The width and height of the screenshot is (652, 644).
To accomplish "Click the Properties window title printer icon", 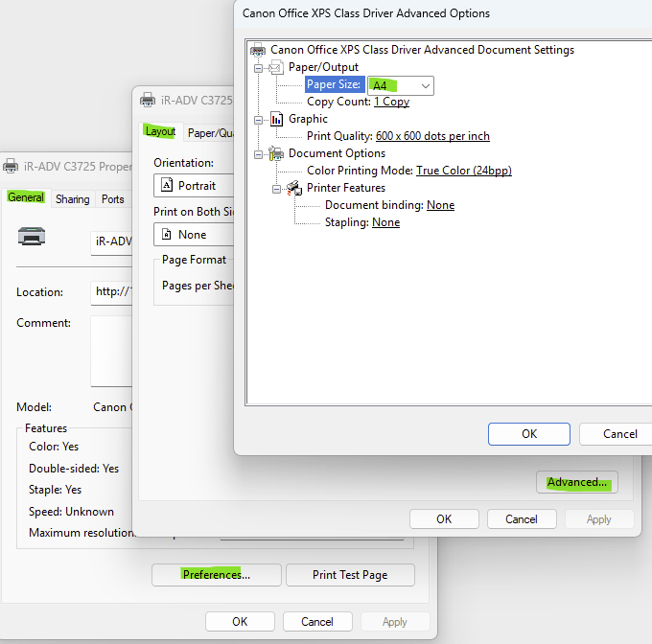I will (x=11, y=166).
